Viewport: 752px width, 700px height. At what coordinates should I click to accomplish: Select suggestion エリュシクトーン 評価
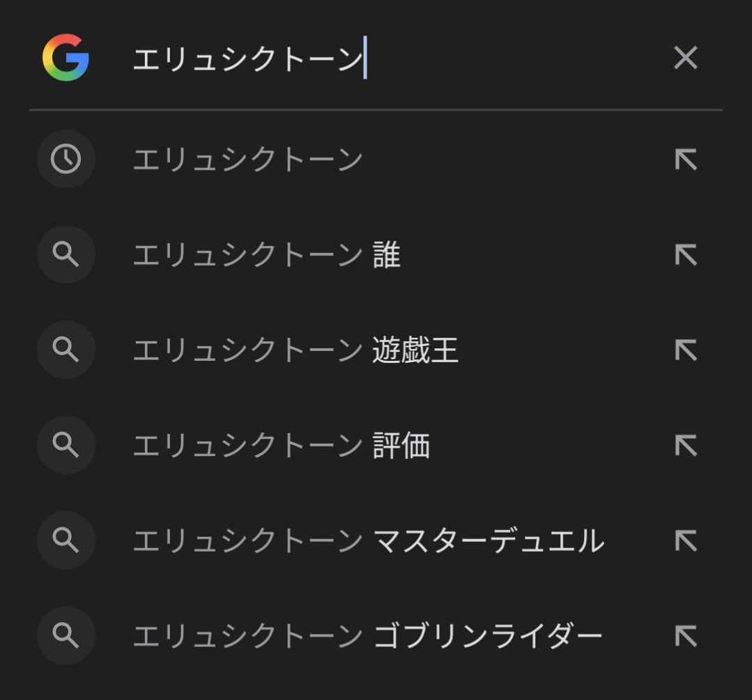[281, 446]
